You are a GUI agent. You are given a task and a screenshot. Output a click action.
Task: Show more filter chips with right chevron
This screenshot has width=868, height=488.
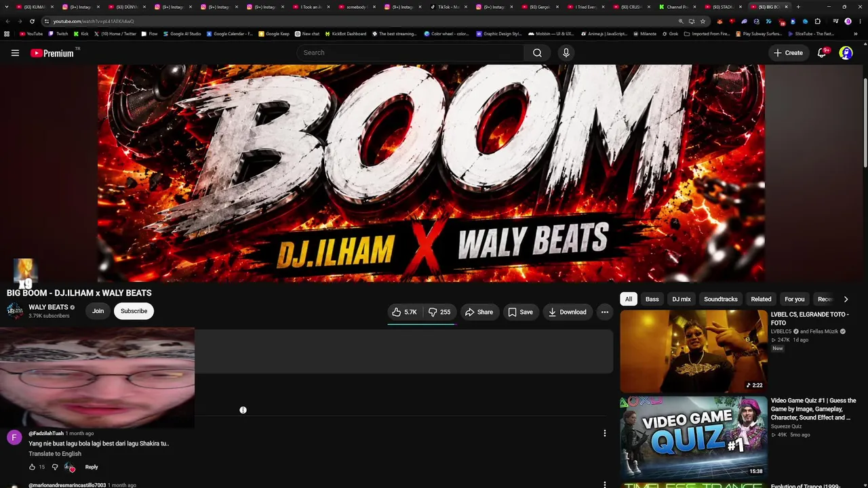point(846,299)
